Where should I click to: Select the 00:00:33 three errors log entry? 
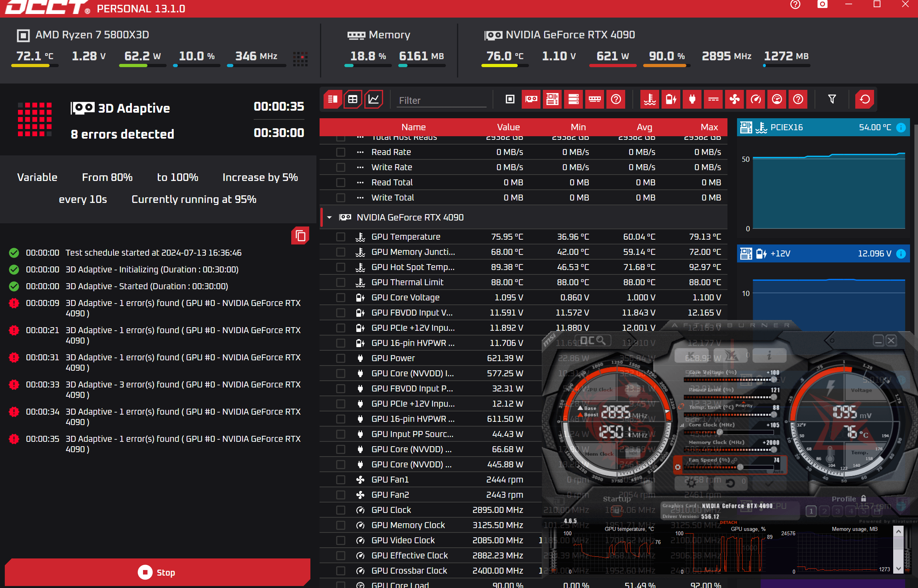pos(155,389)
